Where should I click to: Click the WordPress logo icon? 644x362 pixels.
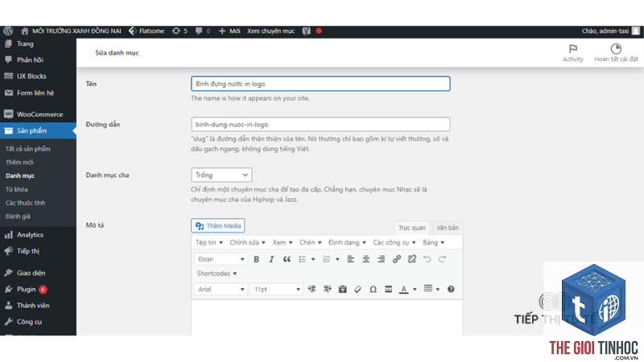click(8, 31)
